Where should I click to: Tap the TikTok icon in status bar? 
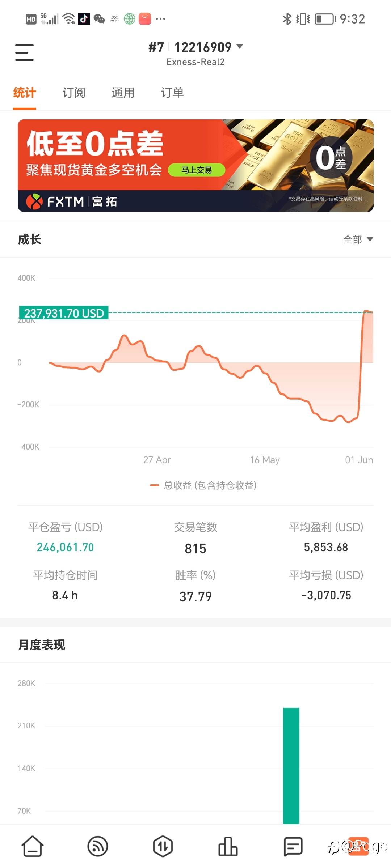tap(84, 18)
